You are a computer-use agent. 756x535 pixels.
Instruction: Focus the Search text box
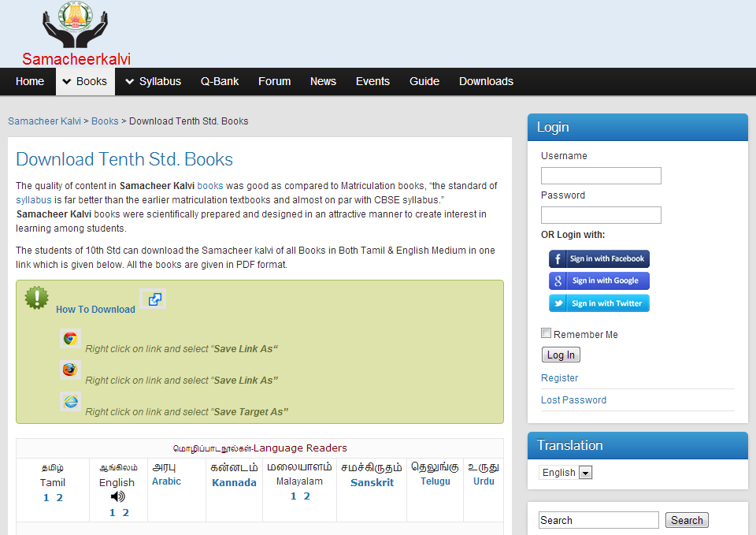click(x=598, y=520)
